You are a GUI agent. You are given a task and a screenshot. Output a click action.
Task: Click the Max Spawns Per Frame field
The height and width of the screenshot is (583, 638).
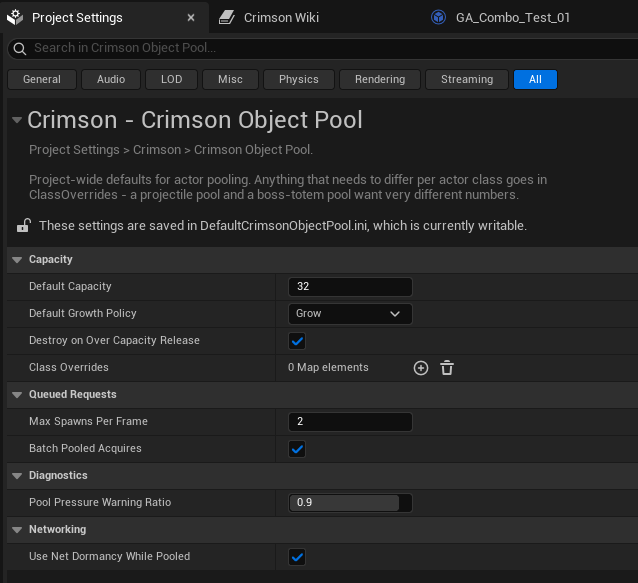pyautogui.click(x=350, y=422)
